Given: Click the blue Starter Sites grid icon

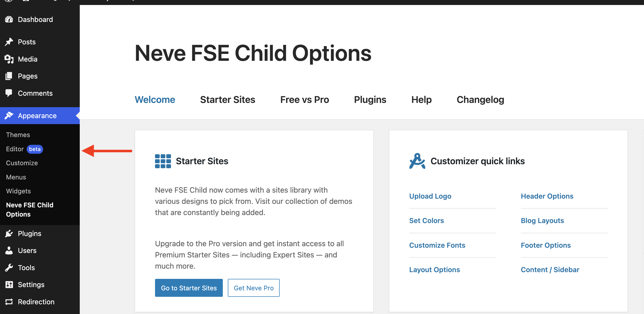Looking at the screenshot, I should [163, 161].
